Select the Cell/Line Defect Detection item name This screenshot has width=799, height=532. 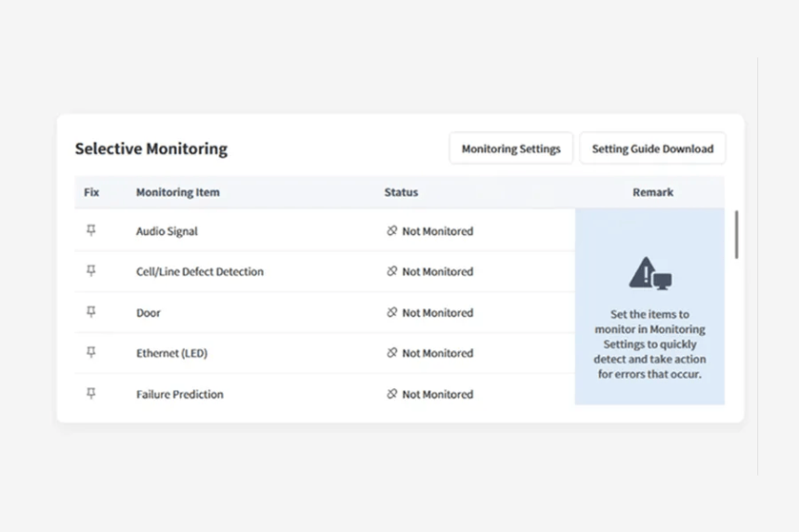point(200,272)
